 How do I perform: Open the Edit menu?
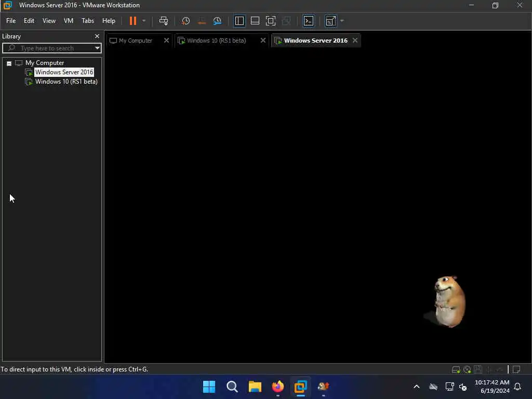tap(29, 21)
